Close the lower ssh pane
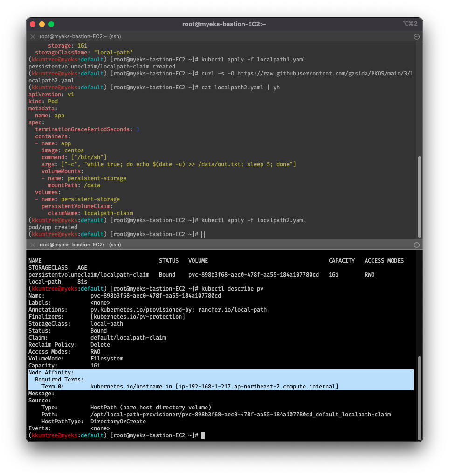This screenshot has width=449, height=476. (33, 245)
